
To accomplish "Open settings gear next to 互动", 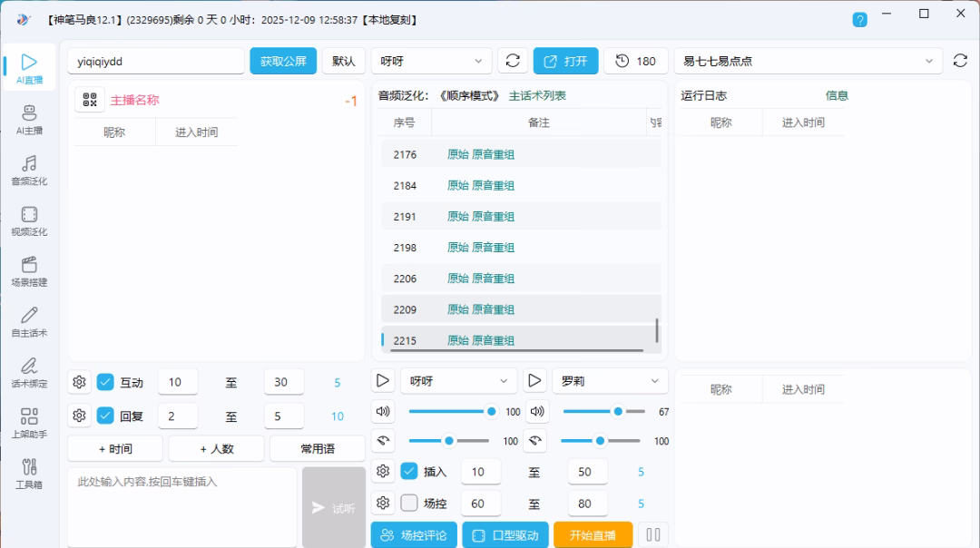I will [80, 382].
